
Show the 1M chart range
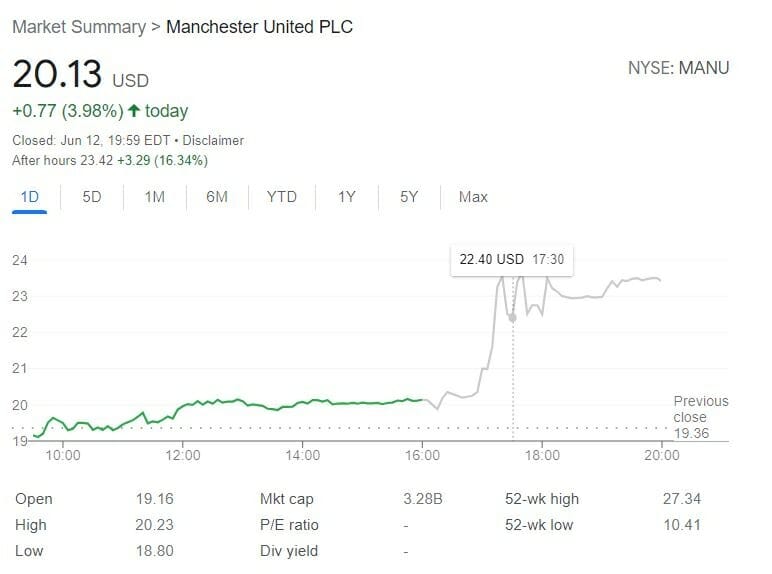[x=154, y=197]
